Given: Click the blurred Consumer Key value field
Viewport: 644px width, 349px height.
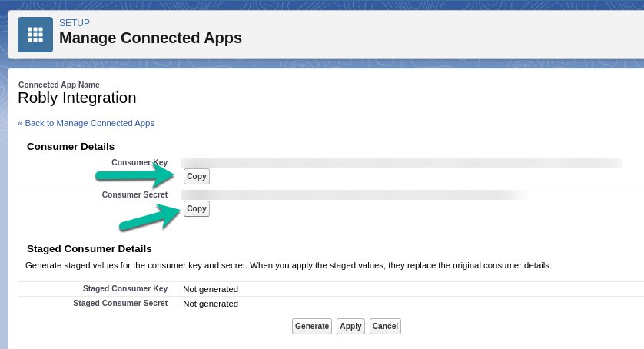Looking at the screenshot, I should (x=400, y=163).
